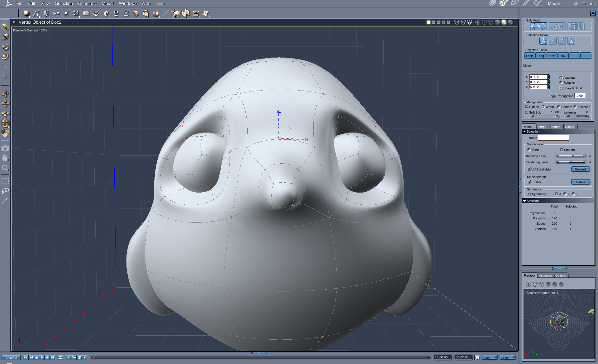The width and height of the screenshot is (598, 364).
Task: Collapse the Selection section triangle
Action: [x=524, y=132]
